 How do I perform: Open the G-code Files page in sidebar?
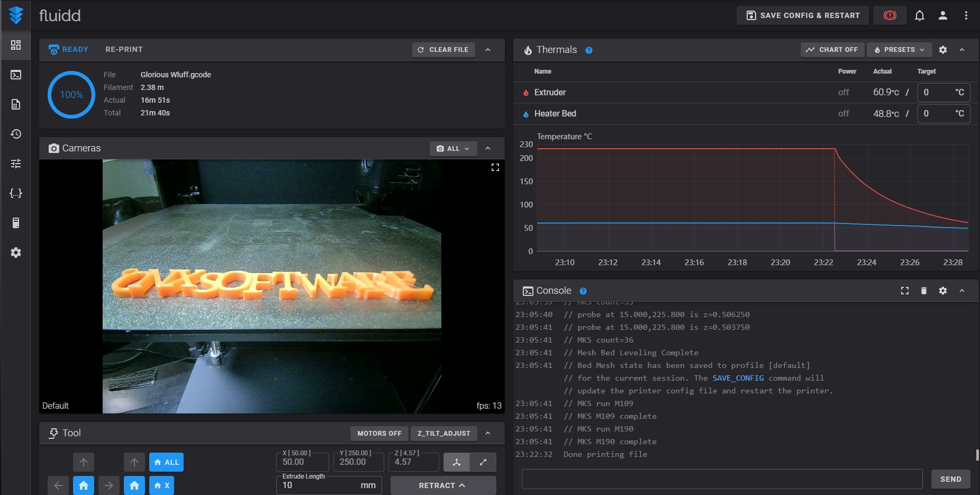[x=16, y=104]
